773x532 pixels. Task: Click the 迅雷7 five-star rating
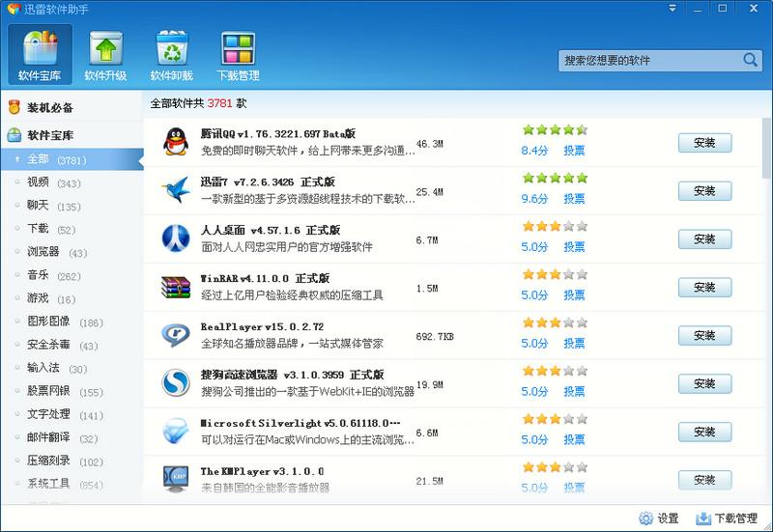point(555,178)
